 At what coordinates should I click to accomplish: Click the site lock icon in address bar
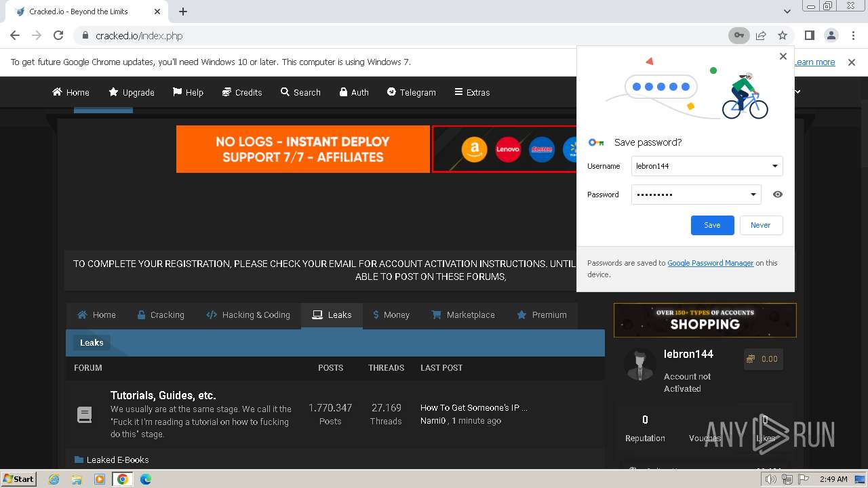click(x=85, y=36)
